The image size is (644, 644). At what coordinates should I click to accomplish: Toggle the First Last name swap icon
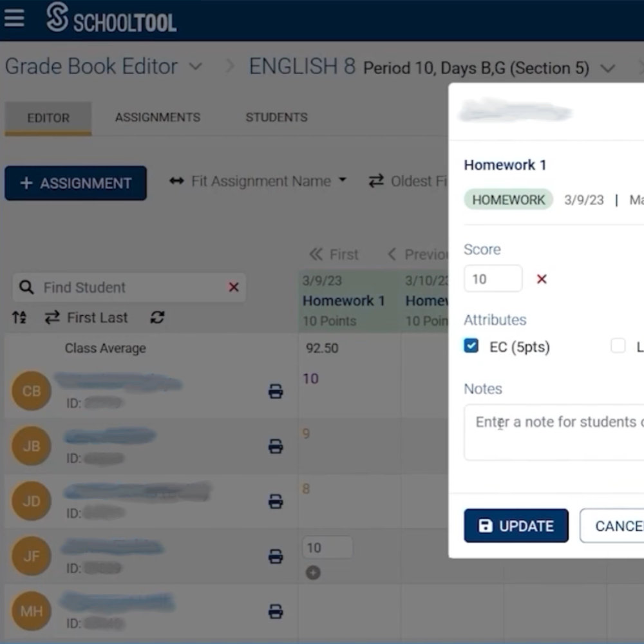pyautogui.click(x=52, y=317)
